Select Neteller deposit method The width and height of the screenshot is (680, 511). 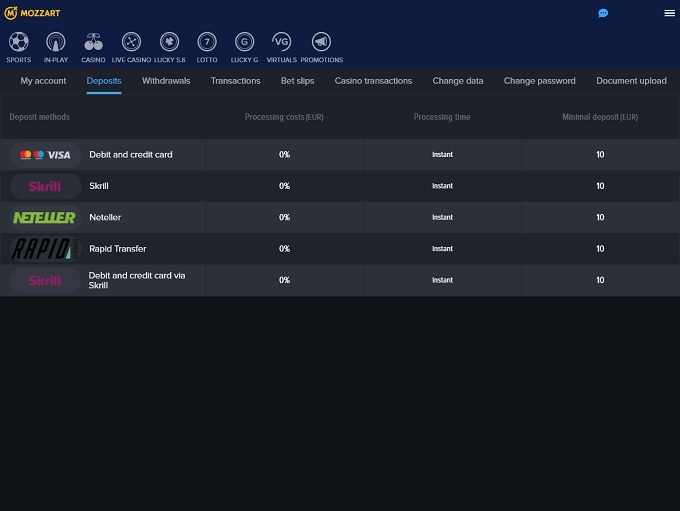click(x=105, y=217)
